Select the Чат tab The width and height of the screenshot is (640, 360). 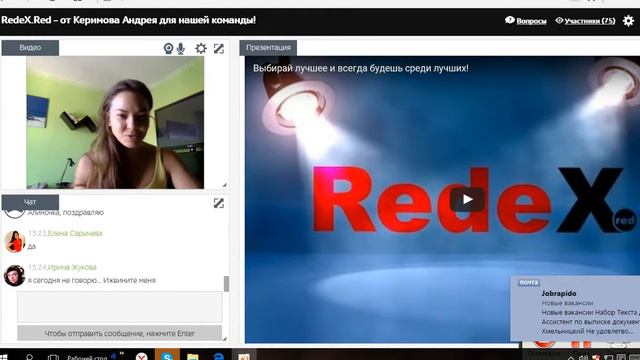[30, 202]
